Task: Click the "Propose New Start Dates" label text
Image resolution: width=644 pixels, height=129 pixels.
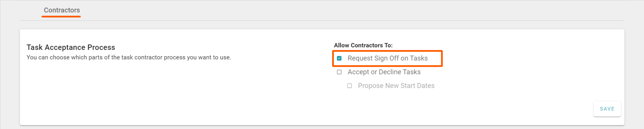Action: [396, 86]
